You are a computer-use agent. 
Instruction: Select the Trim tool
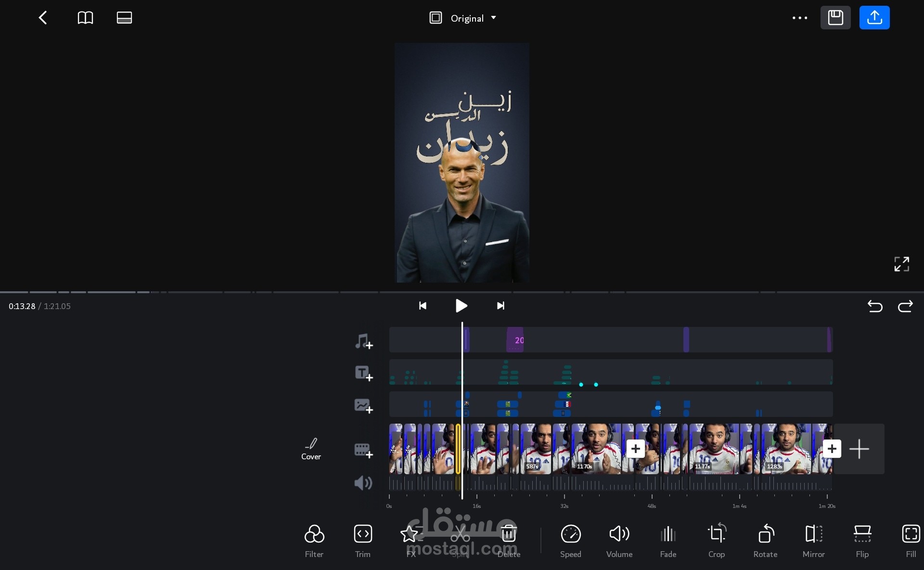click(363, 541)
